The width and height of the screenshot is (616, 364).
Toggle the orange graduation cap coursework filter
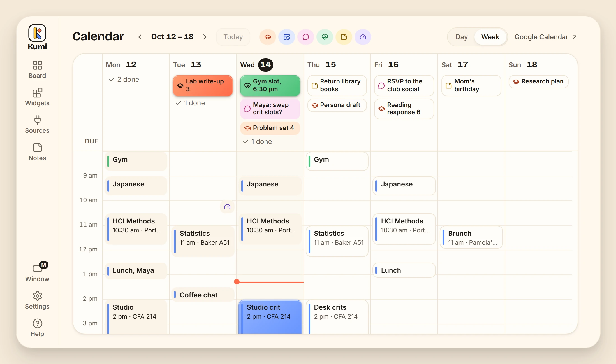click(268, 37)
